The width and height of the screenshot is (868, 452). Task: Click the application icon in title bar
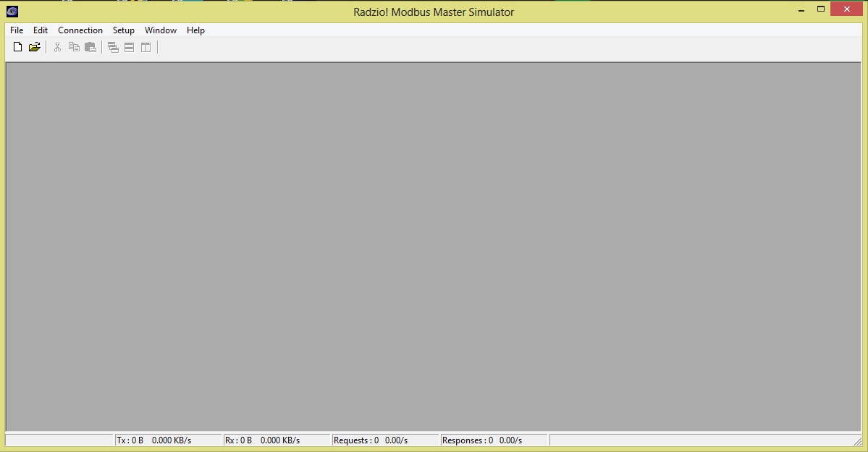(x=12, y=11)
